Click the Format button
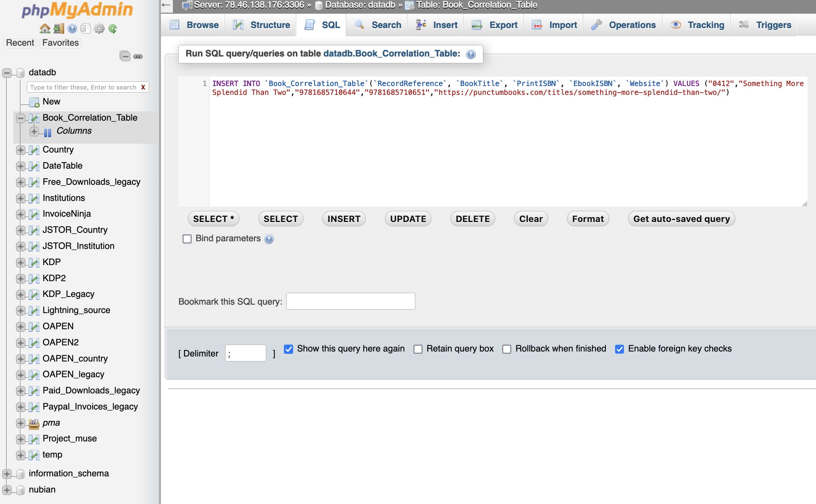Image resolution: width=816 pixels, height=504 pixels. tap(587, 219)
